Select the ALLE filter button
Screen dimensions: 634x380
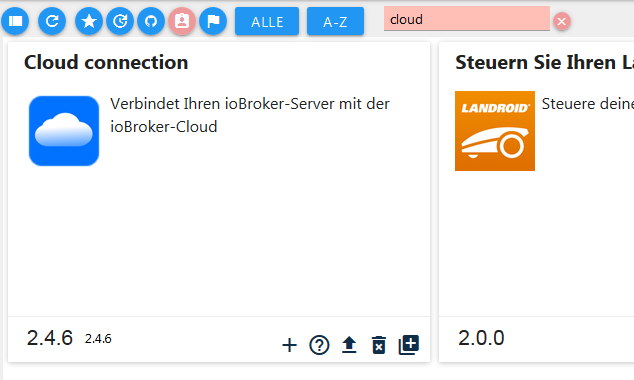[x=267, y=21]
